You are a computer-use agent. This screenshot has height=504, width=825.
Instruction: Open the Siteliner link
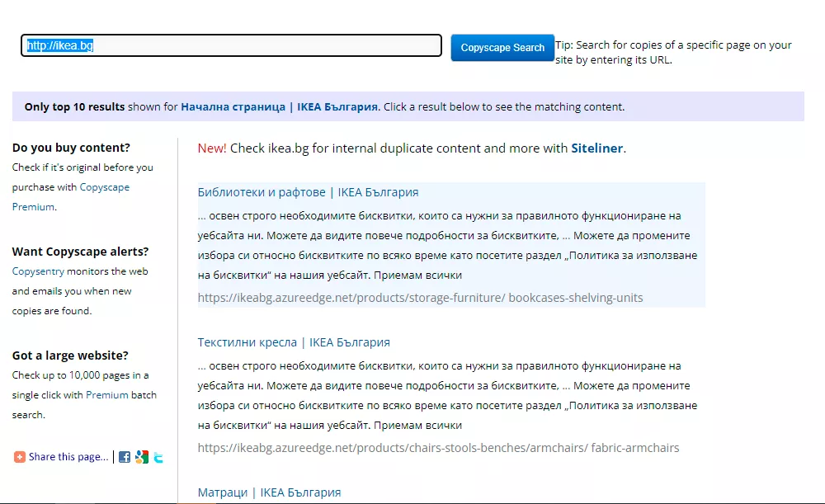coord(597,148)
